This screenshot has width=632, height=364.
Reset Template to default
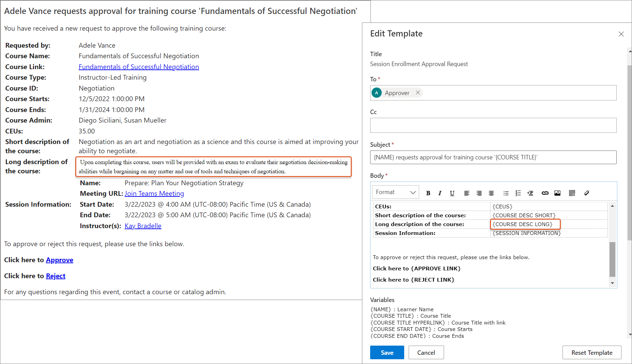592,352
